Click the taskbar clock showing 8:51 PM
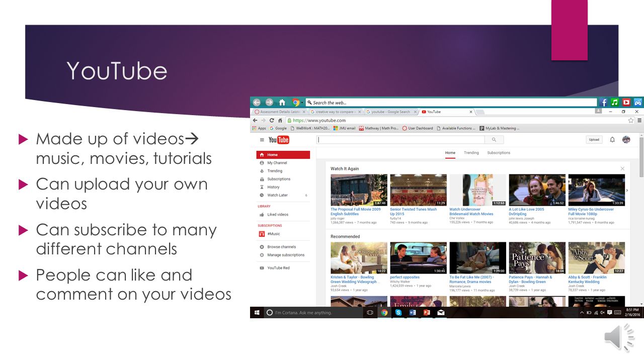The image size is (644, 362). click(632, 312)
